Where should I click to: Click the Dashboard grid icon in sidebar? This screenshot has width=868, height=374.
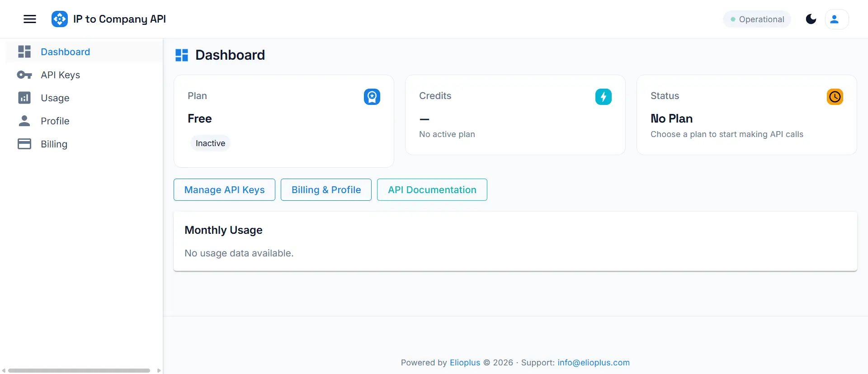[24, 52]
